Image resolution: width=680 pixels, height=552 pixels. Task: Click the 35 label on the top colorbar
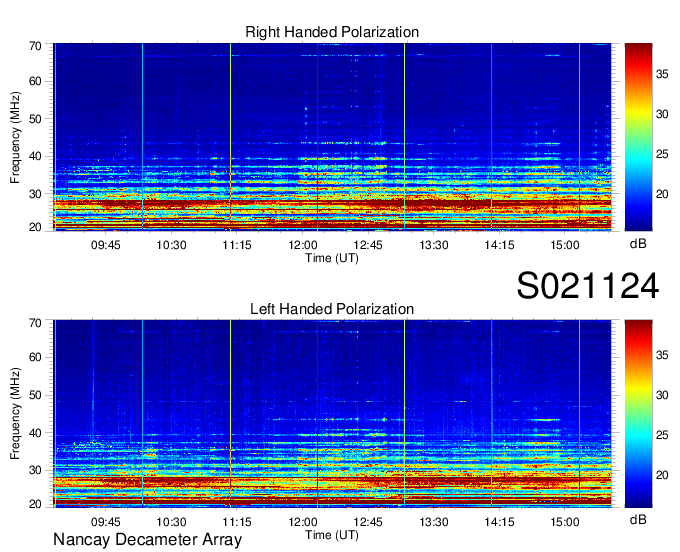[662, 74]
